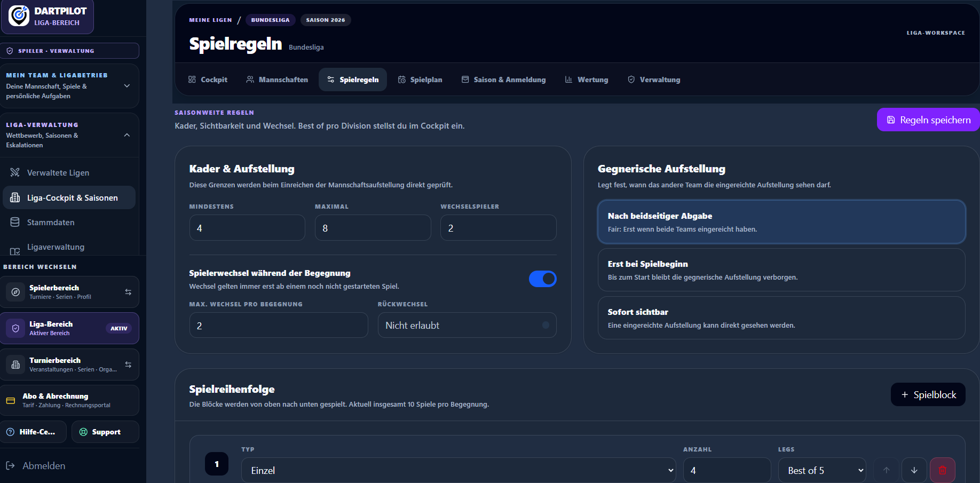Click the DartPilot logo icon

pyautogui.click(x=19, y=16)
